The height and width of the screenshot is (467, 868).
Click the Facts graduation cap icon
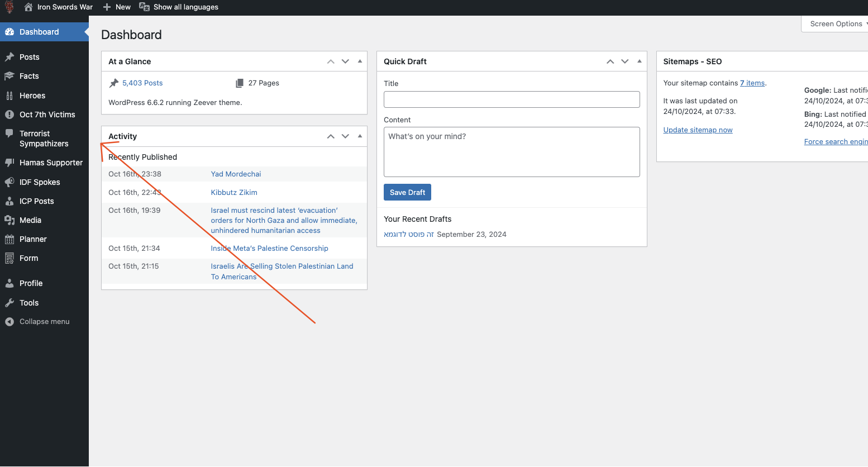[9, 76]
